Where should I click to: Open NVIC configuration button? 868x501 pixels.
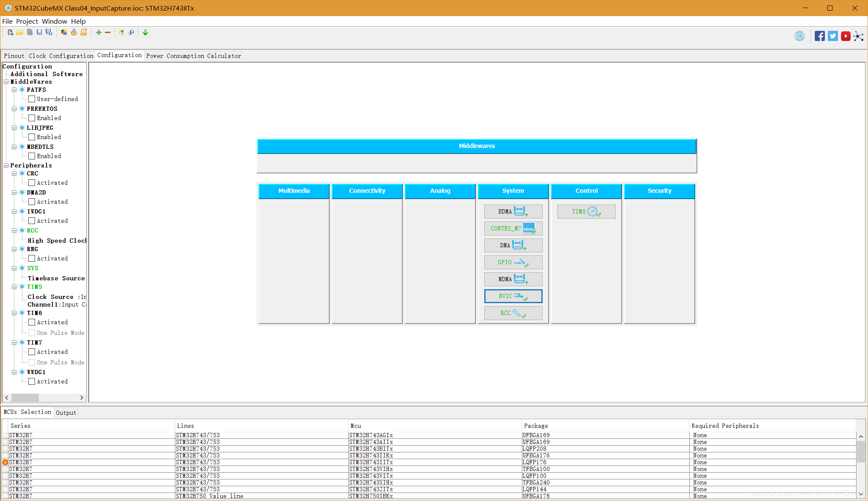pyautogui.click(x=513, y=296)
